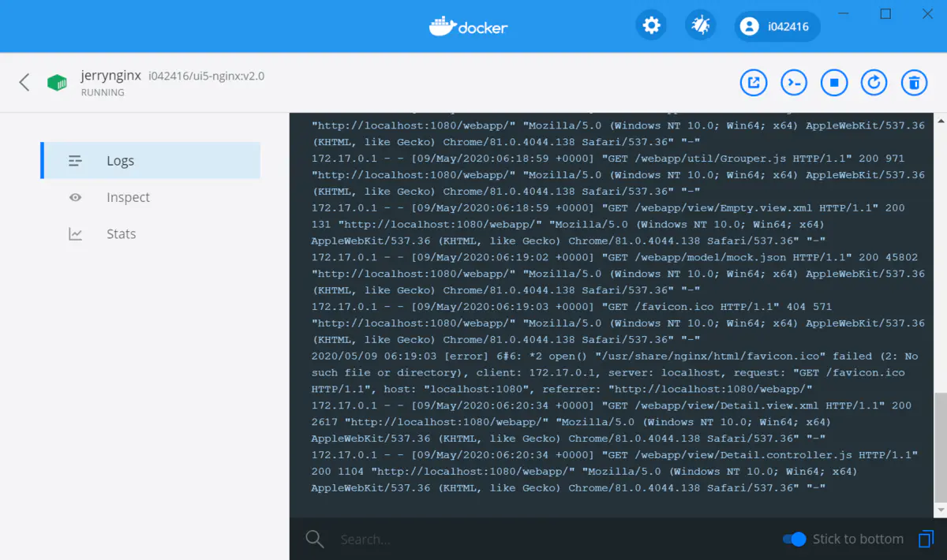Open Docker settings with the gear icon
Image resolution: width=947 pixels, height=560 pixels.
[650, 24]
